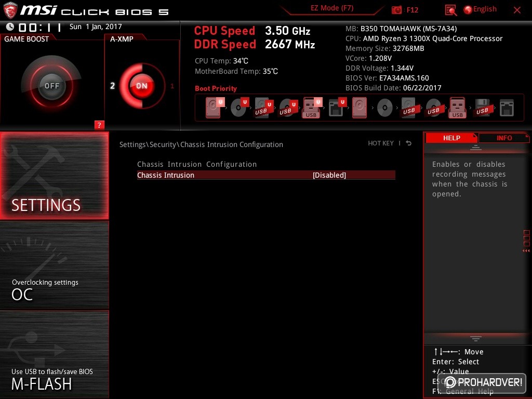Click the CPU Speed 3.50 GHz readout

pyautogui.click(x=252, y=31)
